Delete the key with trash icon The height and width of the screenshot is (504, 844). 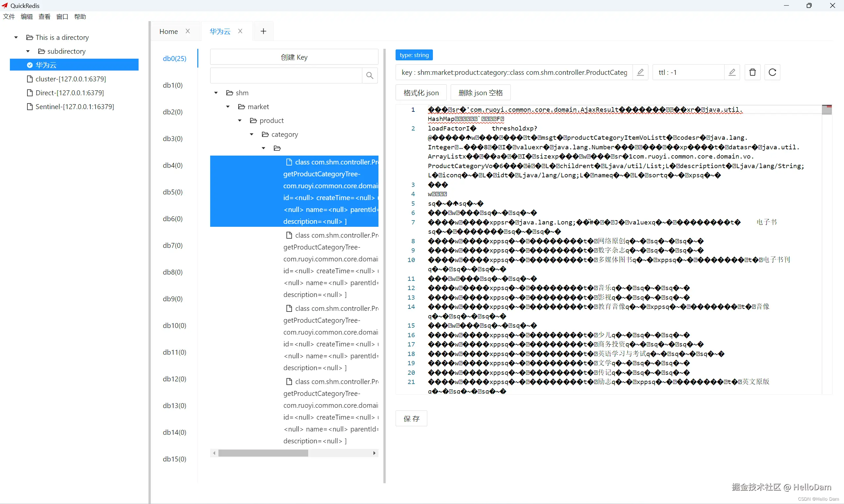752,72
